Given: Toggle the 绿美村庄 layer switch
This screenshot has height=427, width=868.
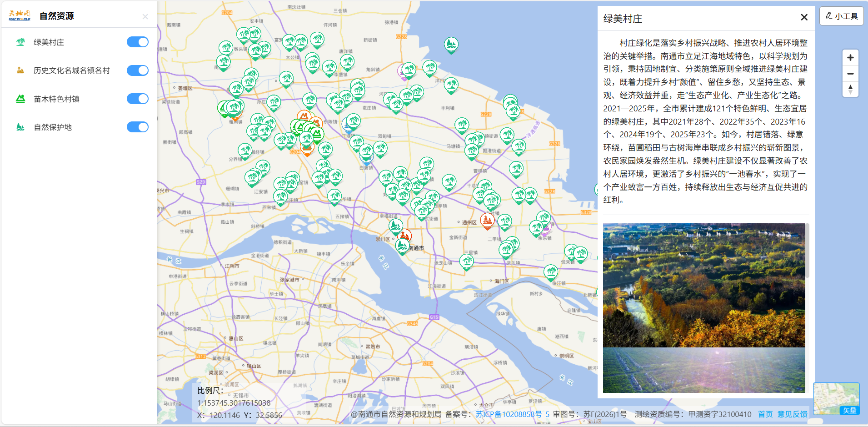Looking at the screenshot, I should pos(137,42).
